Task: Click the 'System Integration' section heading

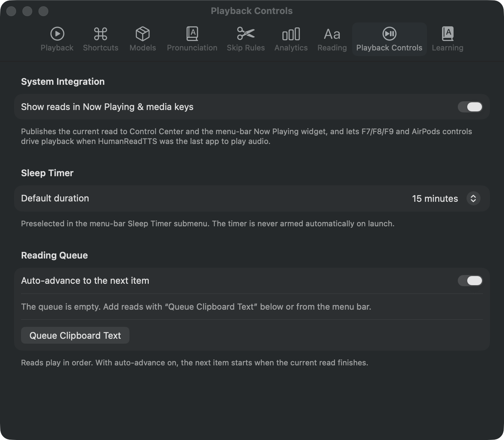Action: point(63,82)
